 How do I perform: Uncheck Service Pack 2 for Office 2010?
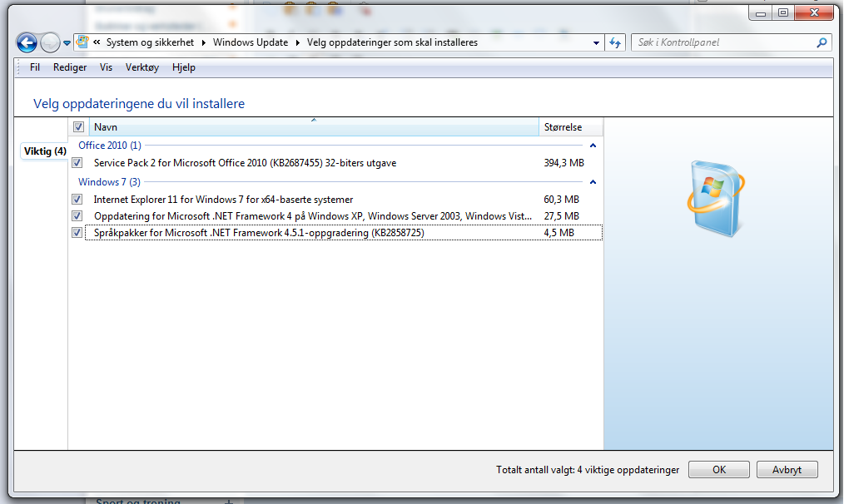77,162
